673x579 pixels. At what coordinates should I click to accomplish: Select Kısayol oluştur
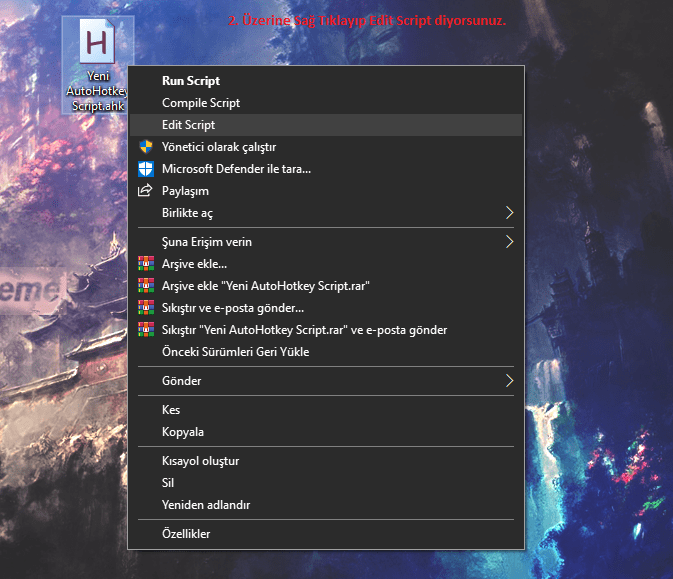click(326, 461)
